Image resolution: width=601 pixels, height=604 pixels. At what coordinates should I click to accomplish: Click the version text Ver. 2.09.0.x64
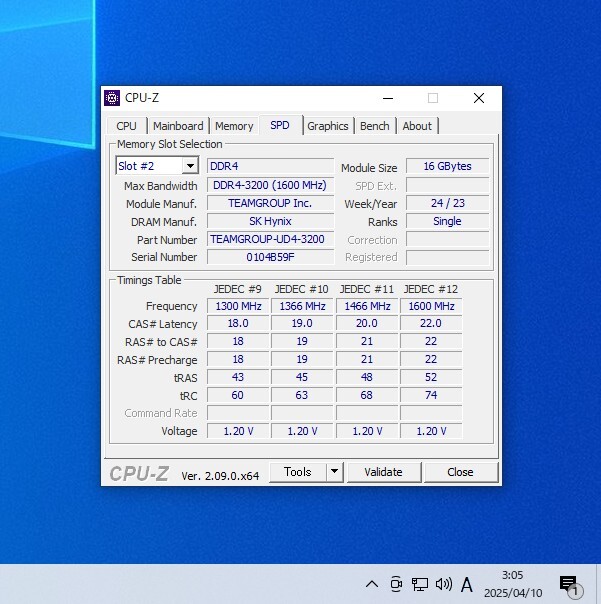pos(220,476)
